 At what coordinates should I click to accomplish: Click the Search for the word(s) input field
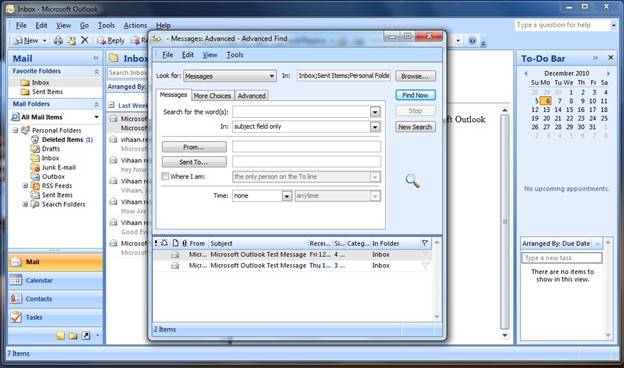pyautogui.click(x=302, y=112)
